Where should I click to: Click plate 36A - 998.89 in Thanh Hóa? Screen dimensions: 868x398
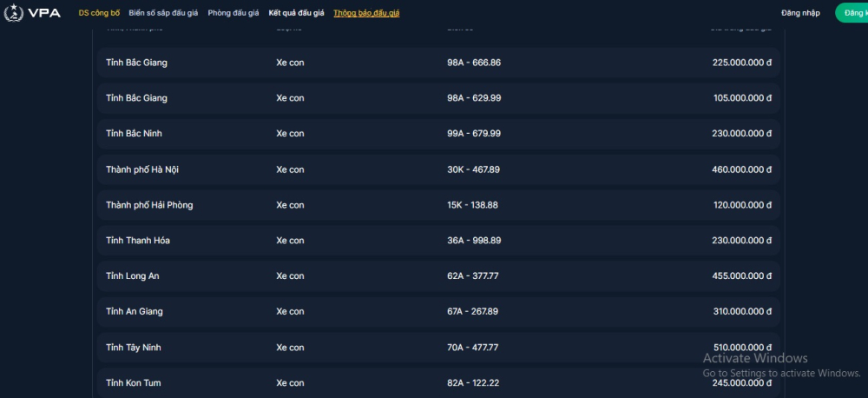pyautogui.click(x=475, y=241)
